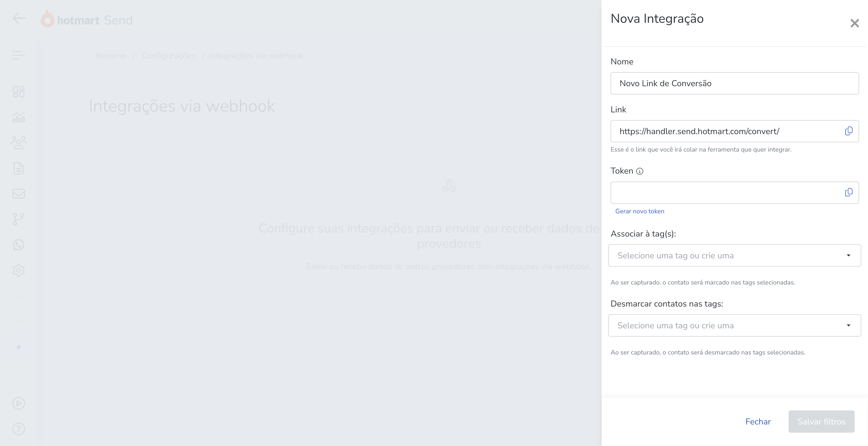Copy the integration link
The image size is (868, 446).
[848, 131]
